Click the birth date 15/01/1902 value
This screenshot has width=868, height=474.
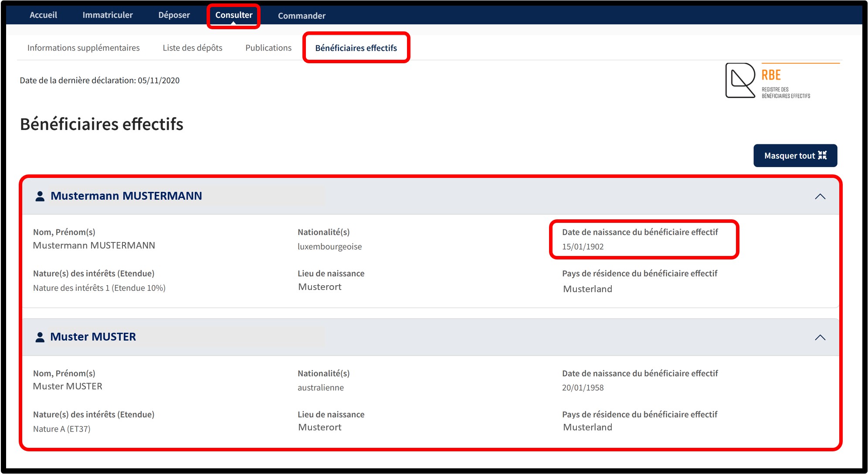pyautogui.click(x=583, y=246)
